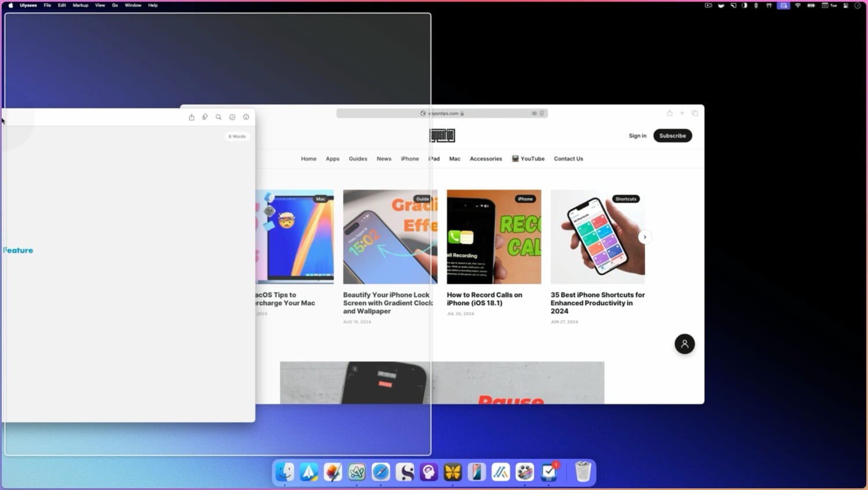Click the dashboard info icon in Ulysses

coord(245,117)
